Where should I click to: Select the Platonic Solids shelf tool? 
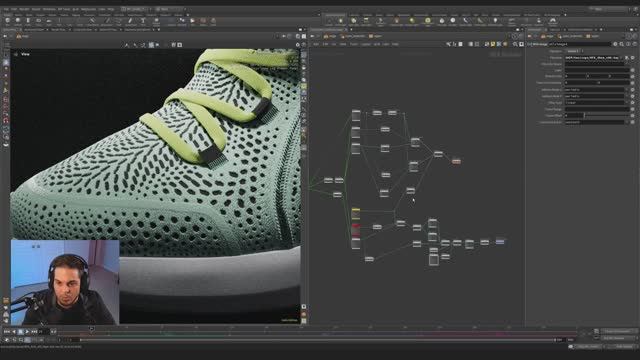[156, 22]
